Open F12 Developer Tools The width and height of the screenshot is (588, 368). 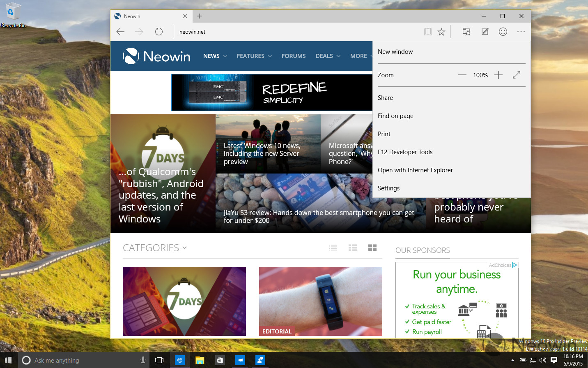pyautogui.click(x=452, y=152)
